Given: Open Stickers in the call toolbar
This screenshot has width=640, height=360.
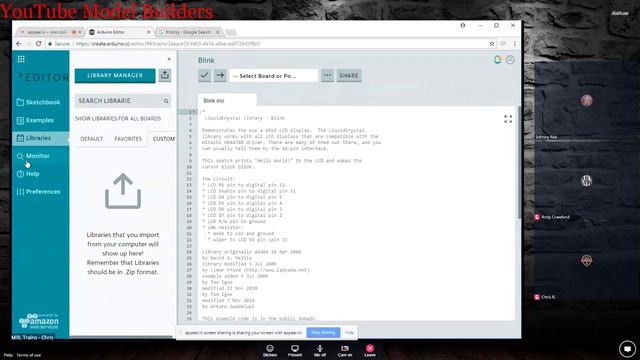Looking at the screenshot, I should pos(270,351).
